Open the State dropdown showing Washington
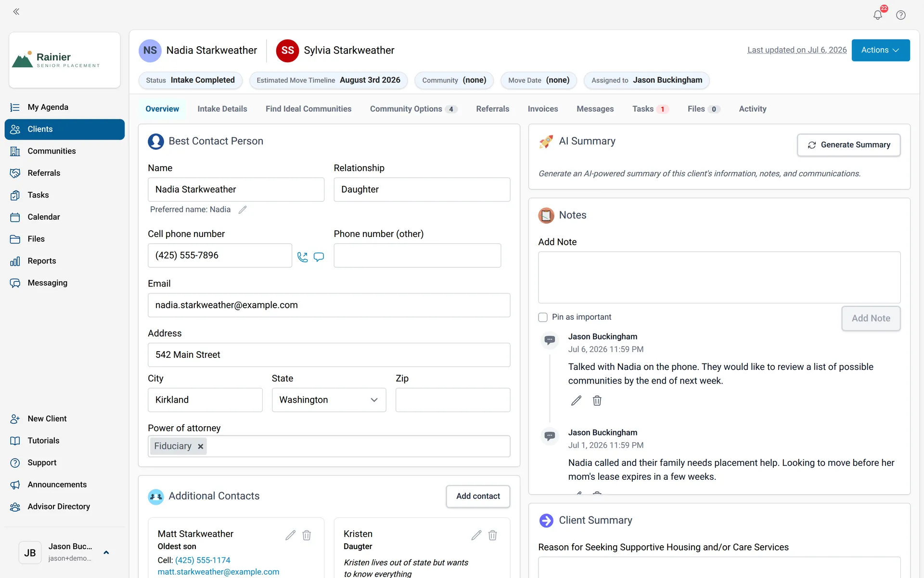Screen dimensions: 924x578 [x=329, y=400]
